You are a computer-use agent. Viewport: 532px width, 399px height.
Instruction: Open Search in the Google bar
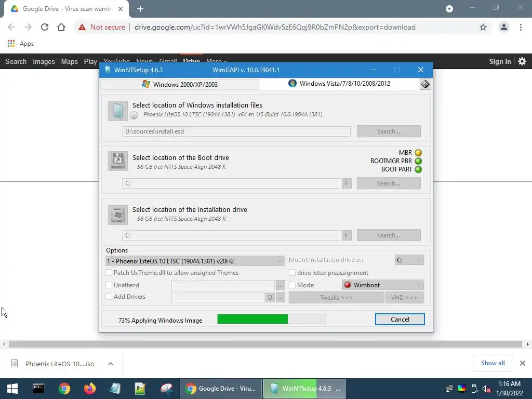16,61
